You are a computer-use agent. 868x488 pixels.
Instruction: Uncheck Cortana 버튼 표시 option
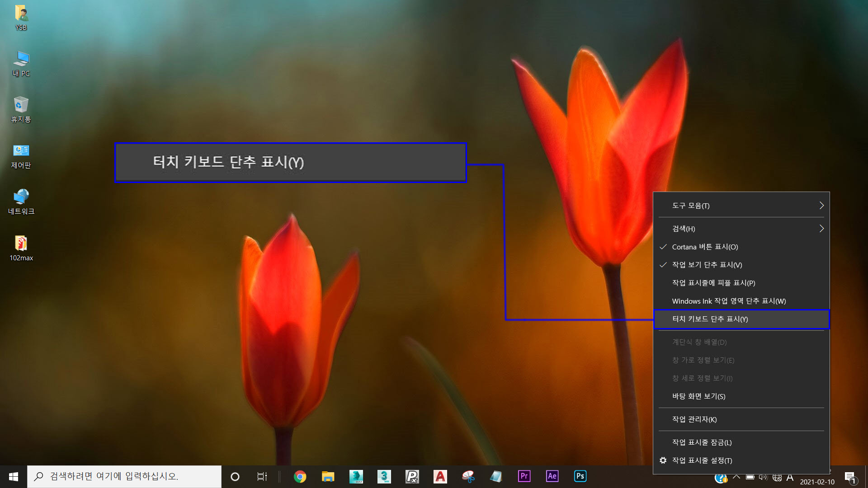705,247
